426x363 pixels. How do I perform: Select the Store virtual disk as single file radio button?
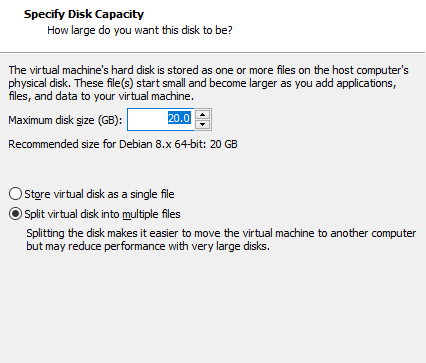click(15, 194)
